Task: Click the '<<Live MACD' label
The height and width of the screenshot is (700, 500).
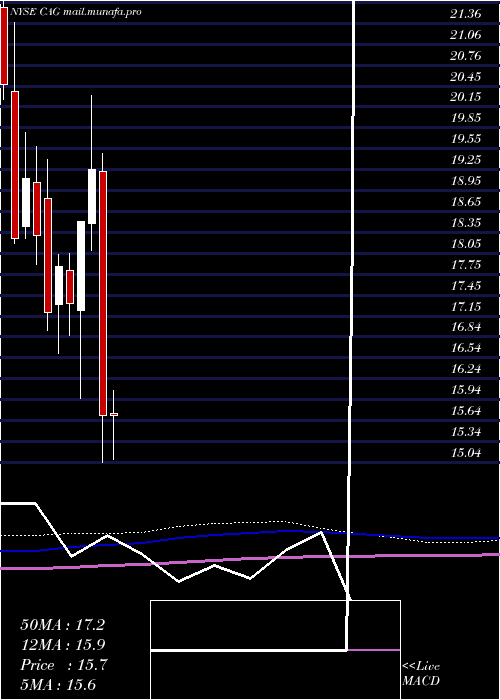Action: [421, 674]
